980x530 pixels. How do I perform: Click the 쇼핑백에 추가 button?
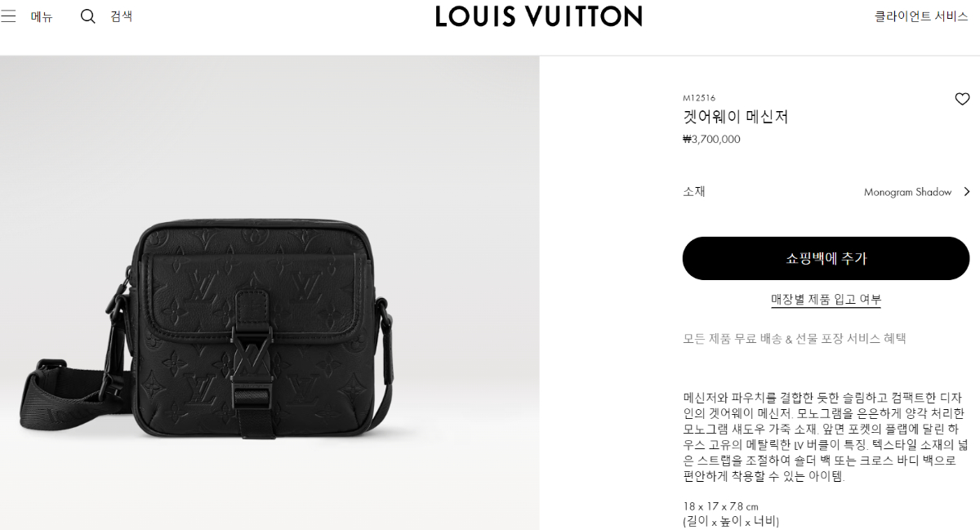coord(826,258)
